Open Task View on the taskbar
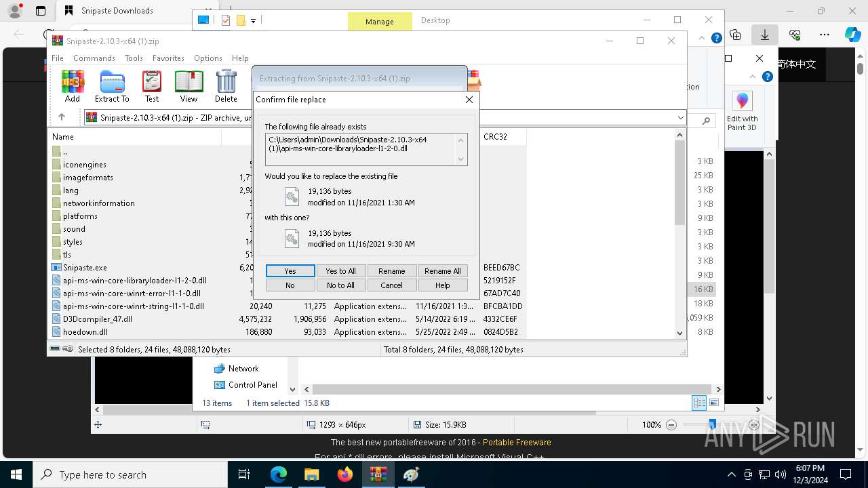 (245, 474)
